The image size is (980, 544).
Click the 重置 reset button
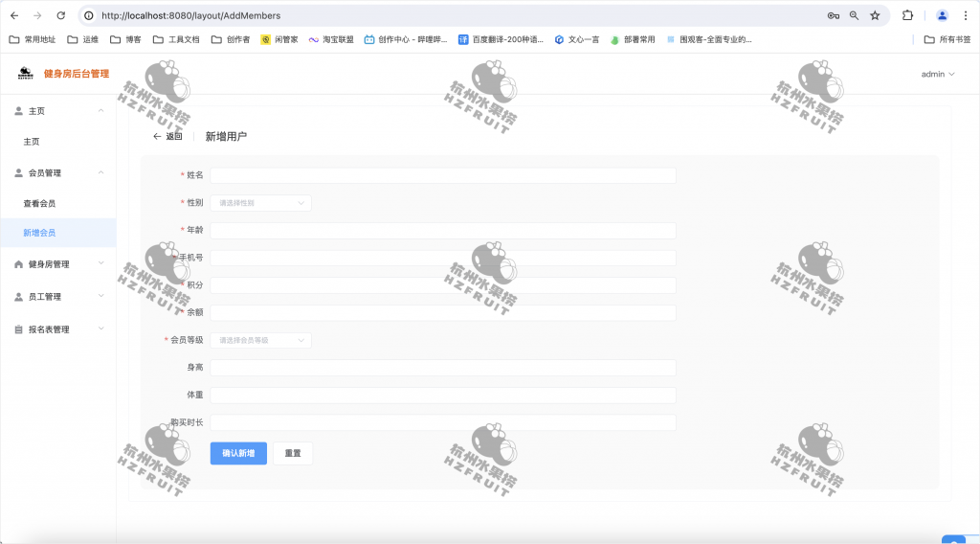coord(293,453)
